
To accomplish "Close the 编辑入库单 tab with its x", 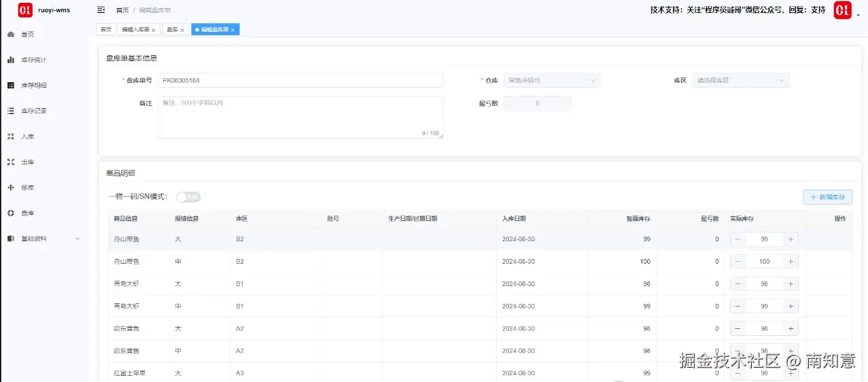I will 153,30.
